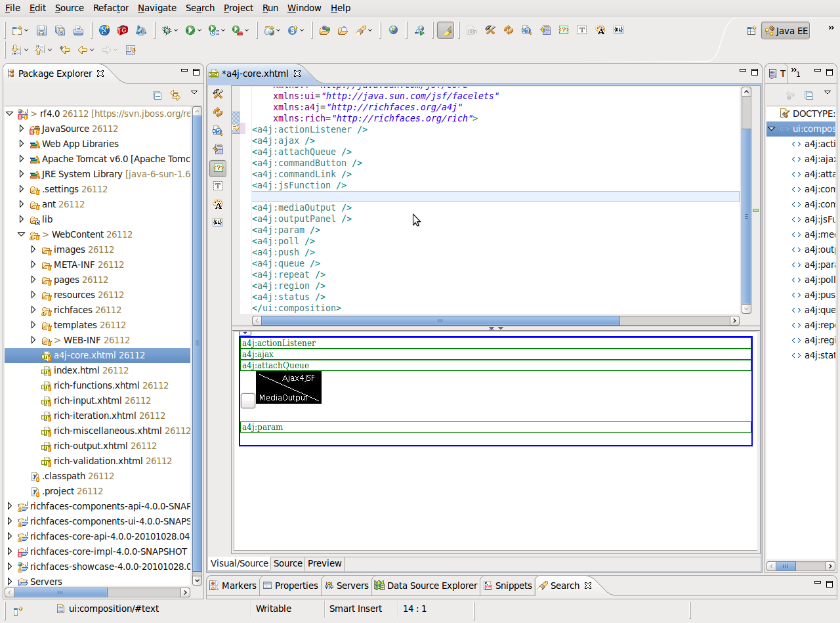
Task: Click the EL icon in editor's vertical toolbar
Action: (218, 223)
